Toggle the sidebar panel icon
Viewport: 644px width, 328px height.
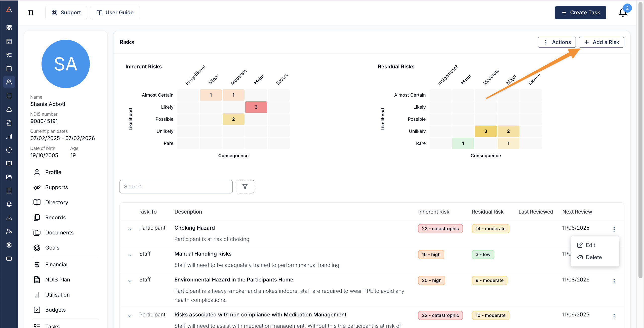[x=30, y=13]
